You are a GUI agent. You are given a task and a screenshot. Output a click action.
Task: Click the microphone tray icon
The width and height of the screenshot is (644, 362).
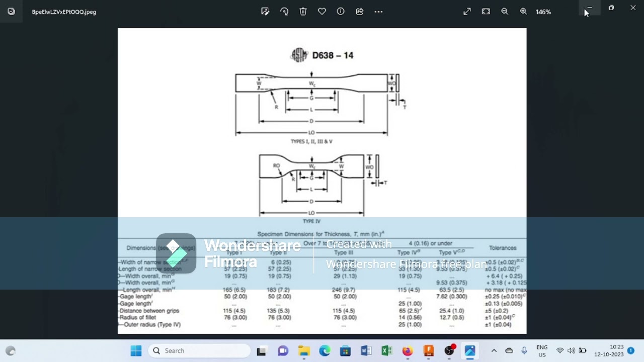pos(524,351)
